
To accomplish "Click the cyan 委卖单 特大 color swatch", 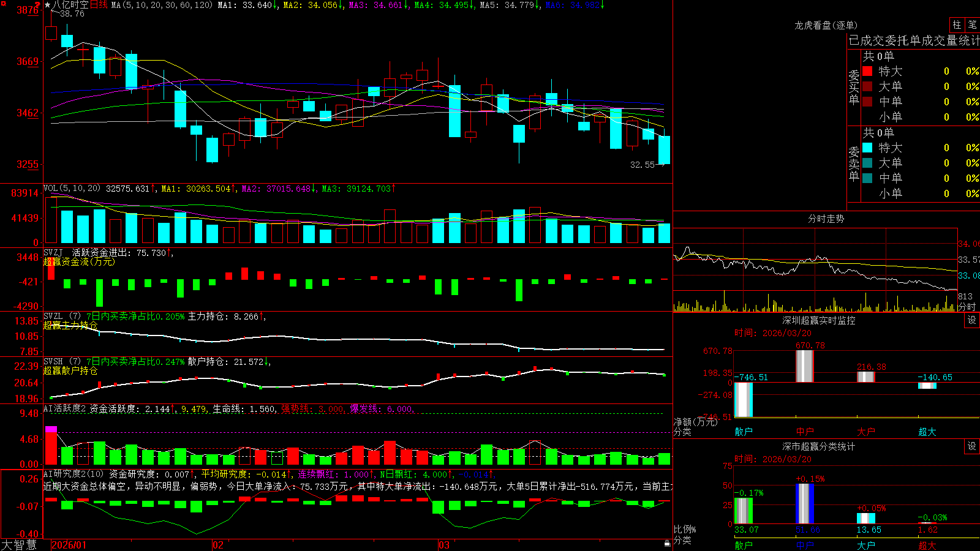I will point(867,148).
